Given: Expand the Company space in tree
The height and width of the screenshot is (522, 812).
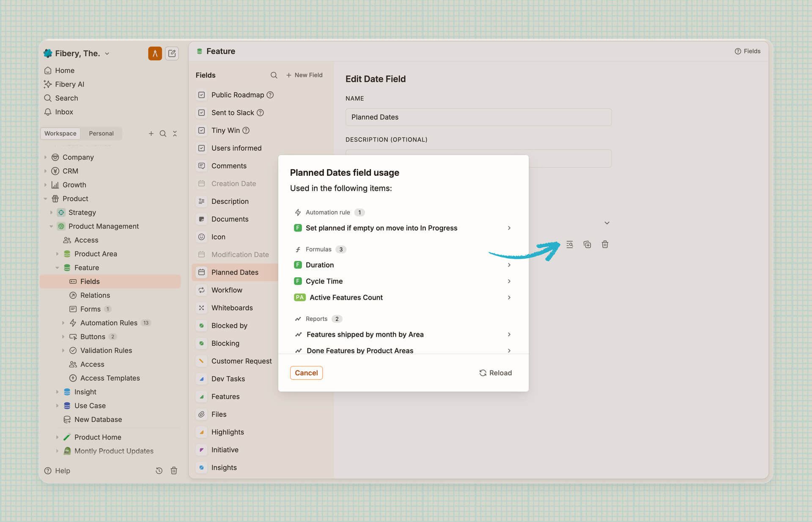Looking at the screenshot, I should point(45,157).
